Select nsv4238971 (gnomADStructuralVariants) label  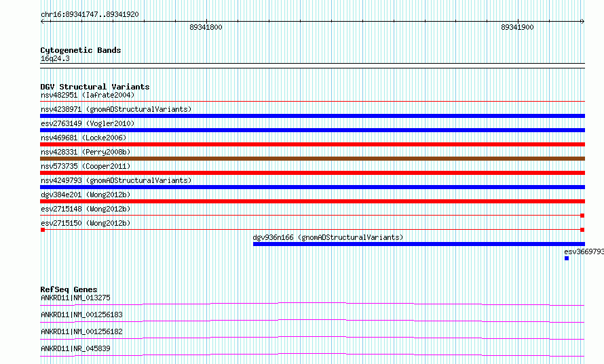pos(116,109)
